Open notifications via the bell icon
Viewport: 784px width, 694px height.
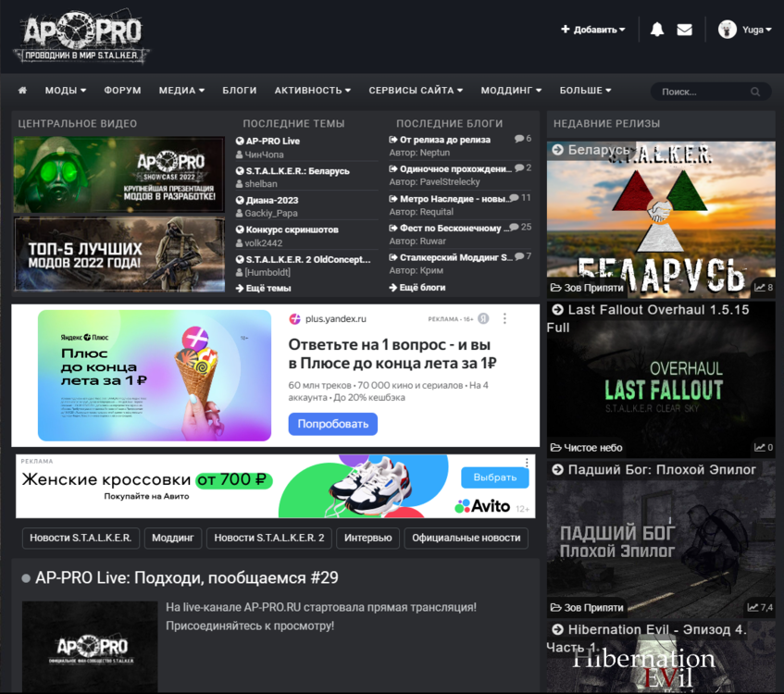click(x=657, y=29)
